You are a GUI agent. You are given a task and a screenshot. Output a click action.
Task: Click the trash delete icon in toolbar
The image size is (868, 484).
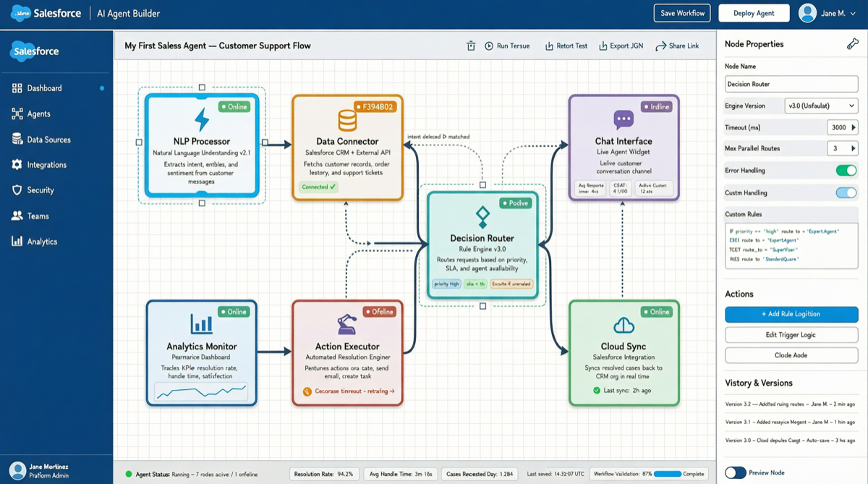471,46
